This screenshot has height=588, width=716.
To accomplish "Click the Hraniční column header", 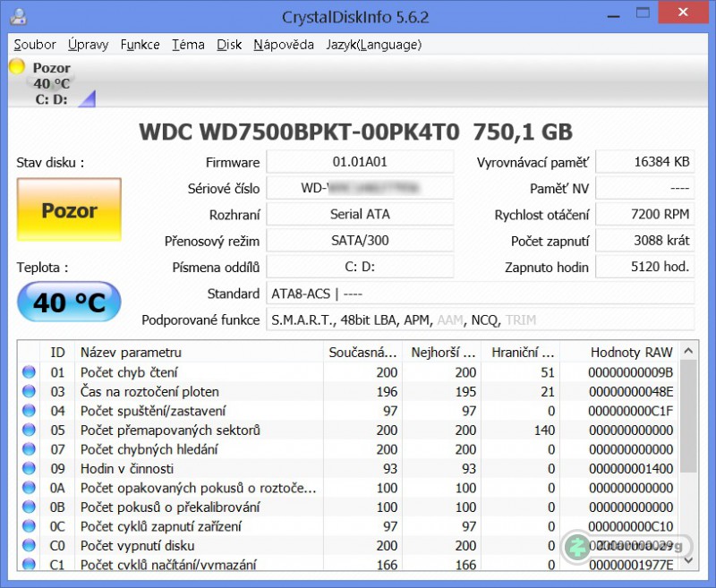I will tap(521, 352).
